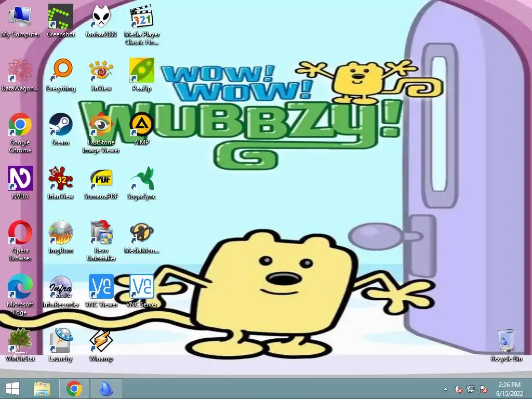Launch InfraRecorder from the desktop

61,291
